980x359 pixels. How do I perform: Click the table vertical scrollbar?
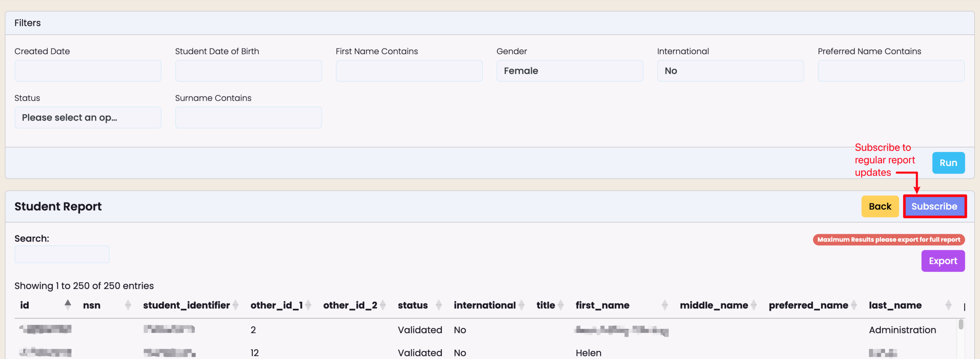(961, 325)
